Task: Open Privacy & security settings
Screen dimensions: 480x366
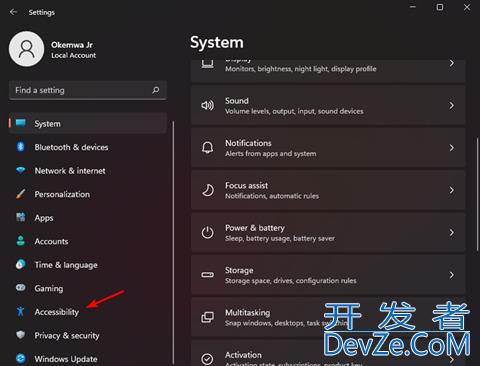Action: pos(88,335)
